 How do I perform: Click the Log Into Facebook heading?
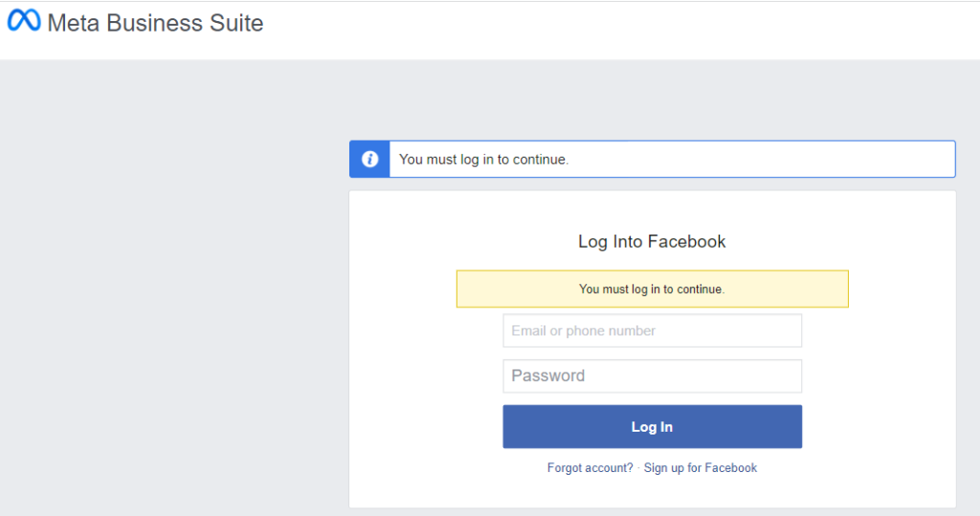click(652, 241)
